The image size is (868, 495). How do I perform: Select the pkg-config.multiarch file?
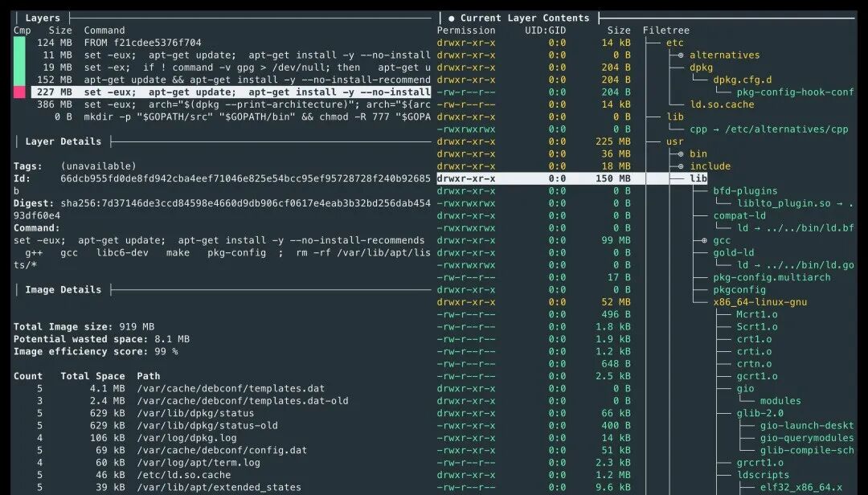pyautogui.click(x=772, y=277)
